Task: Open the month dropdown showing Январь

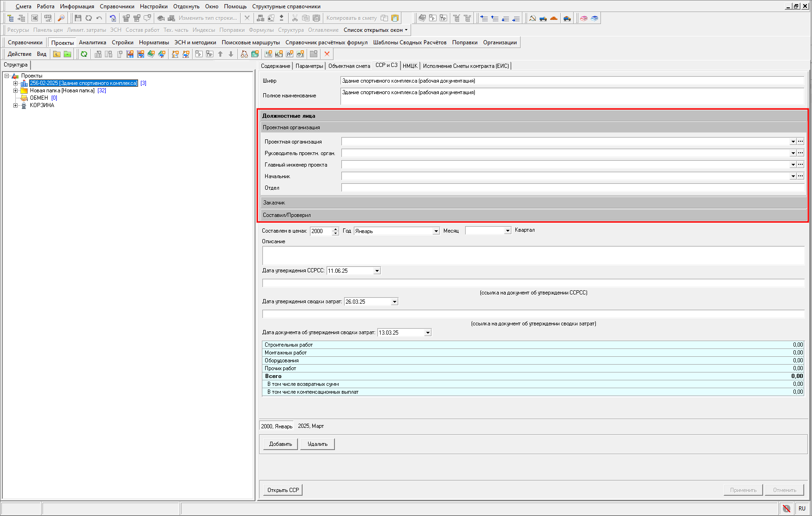Action: (436, 231)
